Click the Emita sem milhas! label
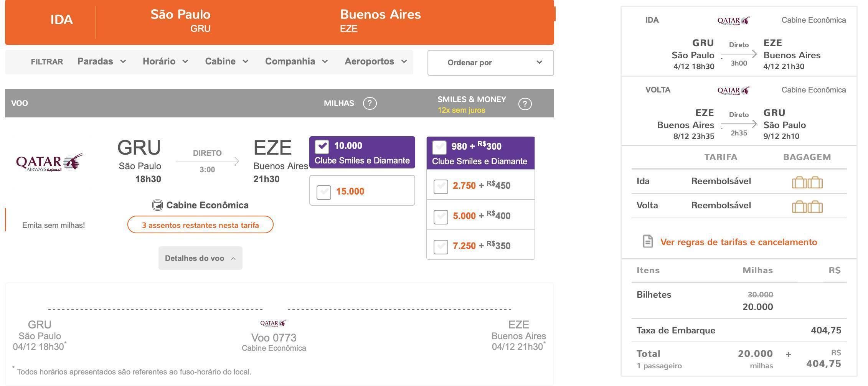Image resolution: width=868 pixels, height=386 pixels. pos(53,225)
